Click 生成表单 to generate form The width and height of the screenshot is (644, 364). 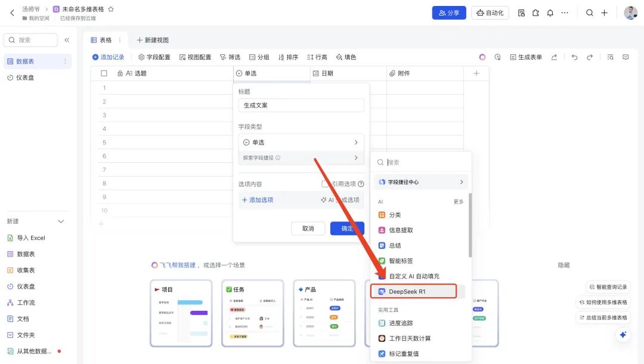526,57
